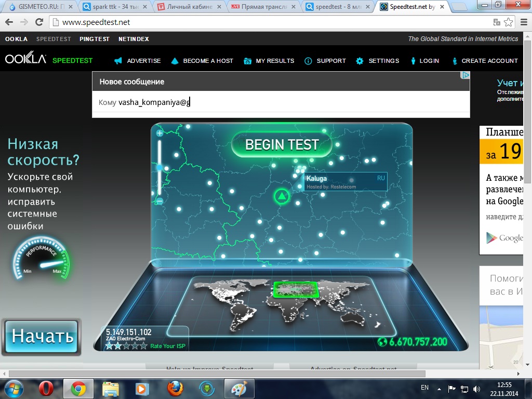Image resolution: width=532 pixels, height=399 pixels.
Task: Click the LOGIN person icon
Action: tap(413, 61)
